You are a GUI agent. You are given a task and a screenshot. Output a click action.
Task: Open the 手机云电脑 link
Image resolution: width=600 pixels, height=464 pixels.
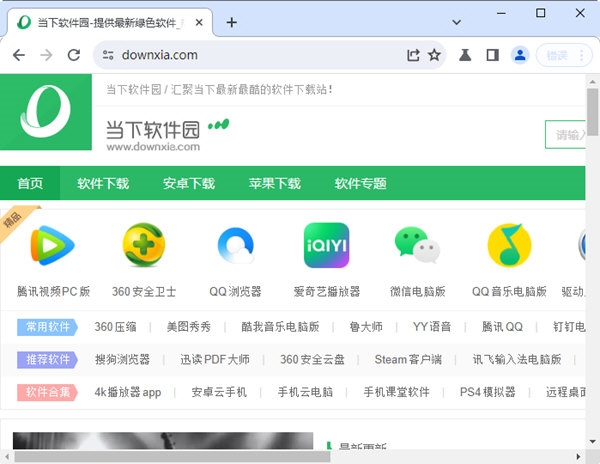305,392
